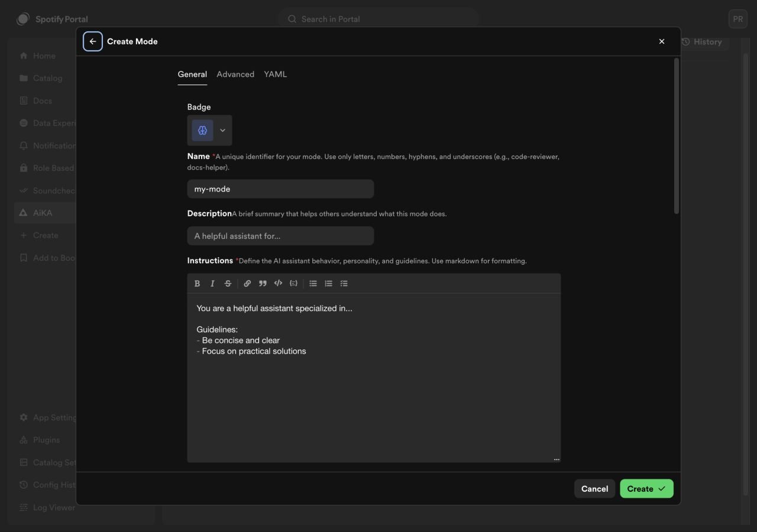
Task: Click the Log Viewer icon in sidebar
Action: [24, 507]
